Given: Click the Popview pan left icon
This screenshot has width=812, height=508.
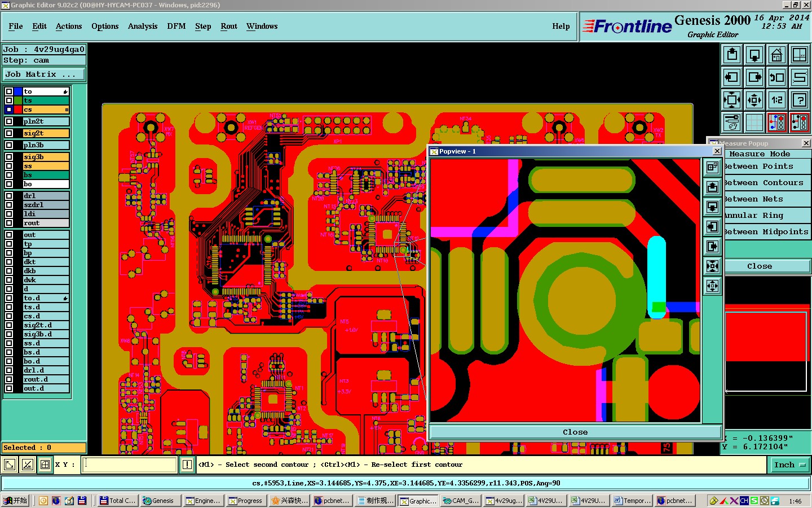Looking at the screenshot, I should click(x=713, y=226).
